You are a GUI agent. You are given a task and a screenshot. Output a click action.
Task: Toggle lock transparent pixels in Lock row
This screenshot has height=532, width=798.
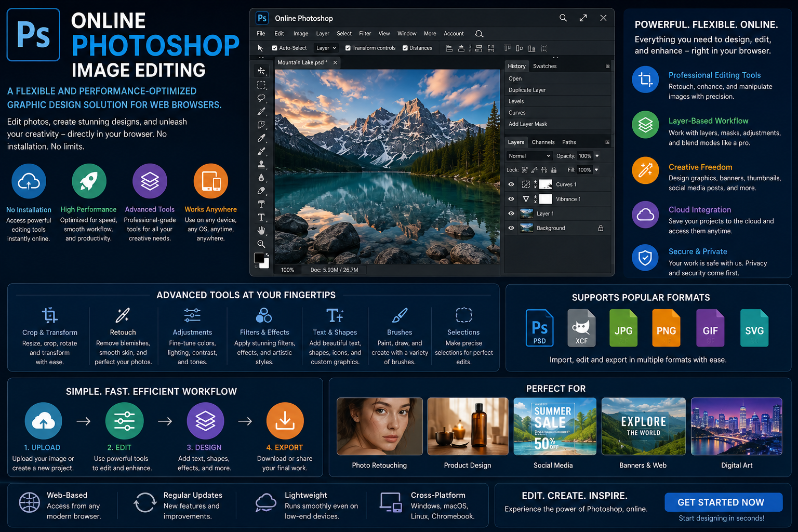[x=525, y=170]
